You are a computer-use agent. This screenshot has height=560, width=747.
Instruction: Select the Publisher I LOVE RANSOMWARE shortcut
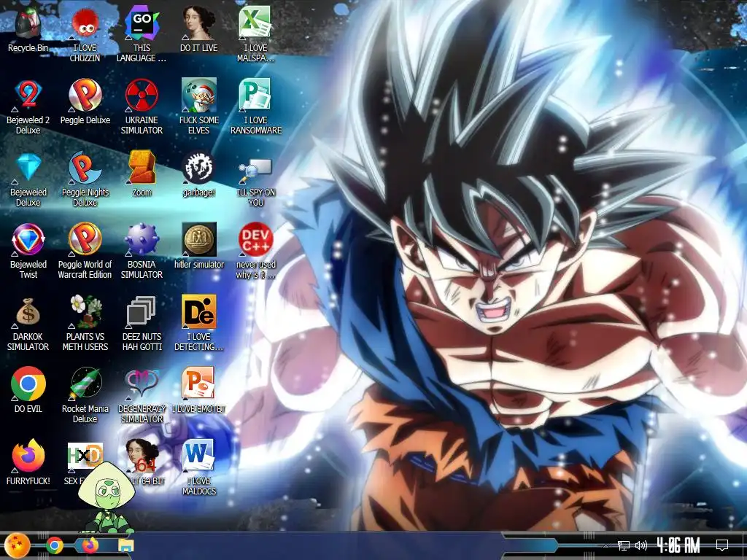coord(255,96)
